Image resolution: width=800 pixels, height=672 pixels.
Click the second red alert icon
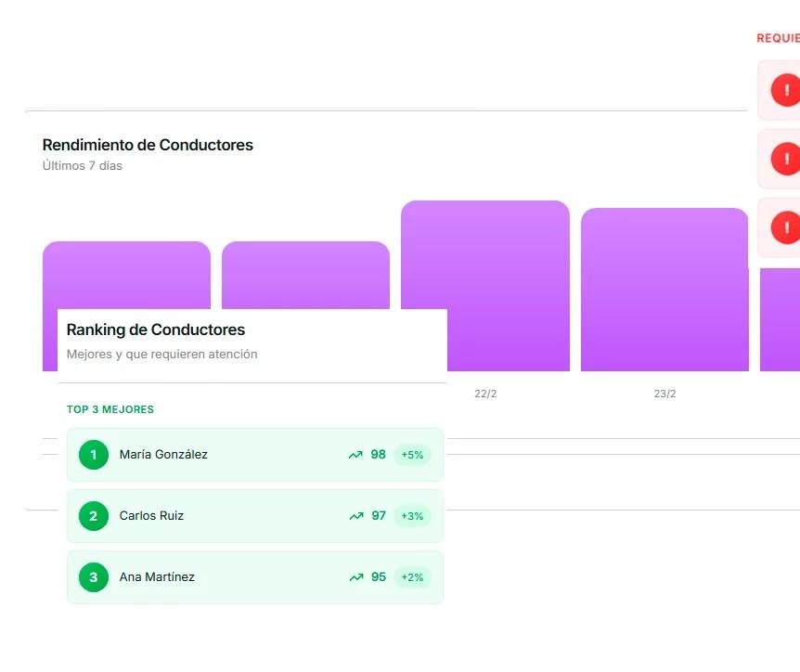coord(786,159)
